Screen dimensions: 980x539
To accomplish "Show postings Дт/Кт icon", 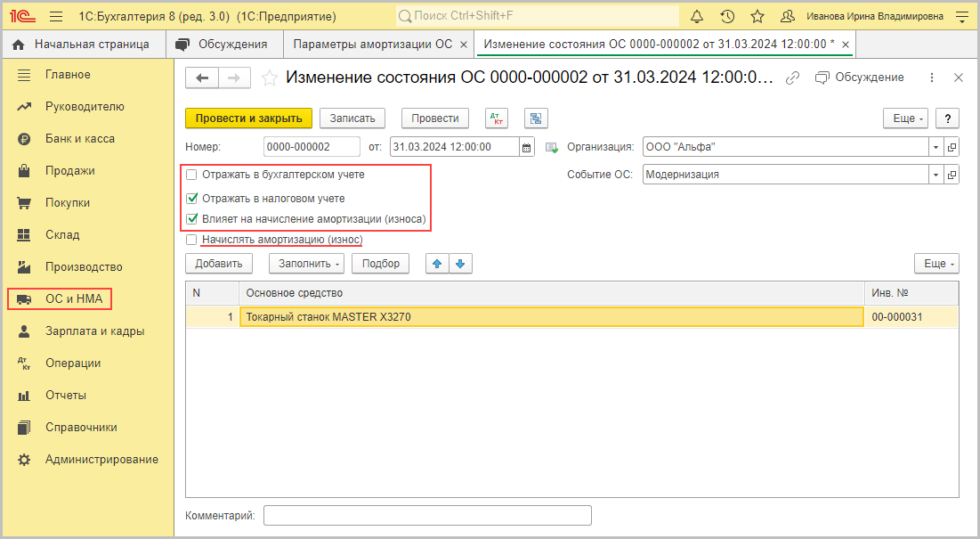I will click(497, 118).
